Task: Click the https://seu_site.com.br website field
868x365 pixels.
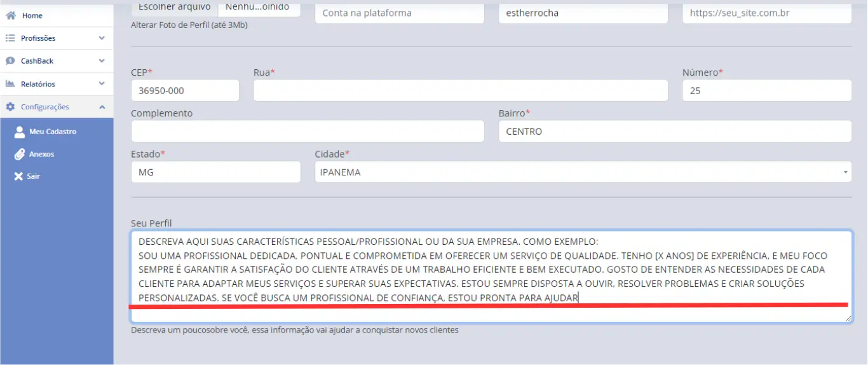Action: tap(767, 13)
